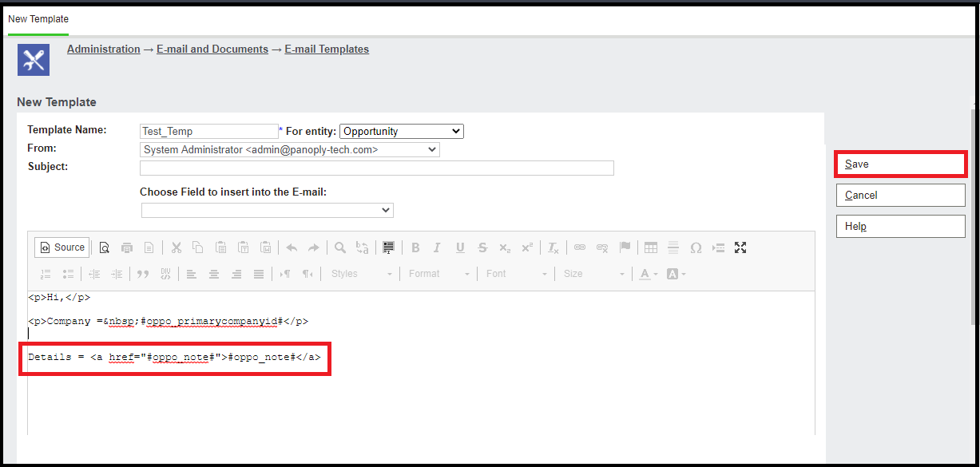Click the Decrease Indent icon
980x467 pixels.
pyautogui.click(x=94, y=274)
